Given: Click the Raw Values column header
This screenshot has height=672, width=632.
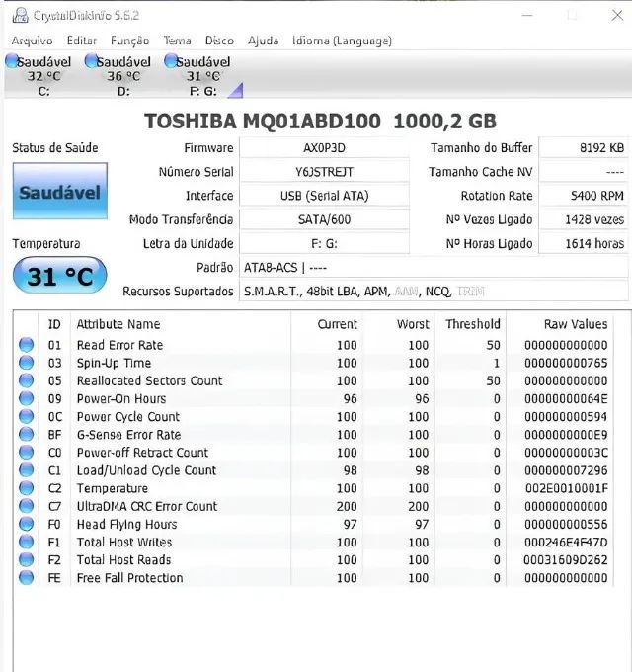Looking at the screenshot, I should [576, 324].
